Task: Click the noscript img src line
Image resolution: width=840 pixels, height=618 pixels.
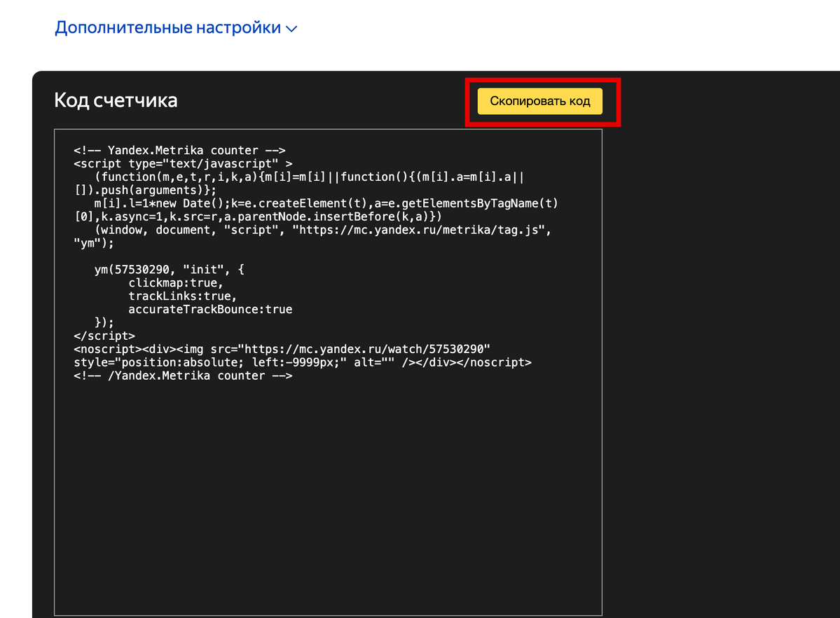Action: (x=282, y=350)
